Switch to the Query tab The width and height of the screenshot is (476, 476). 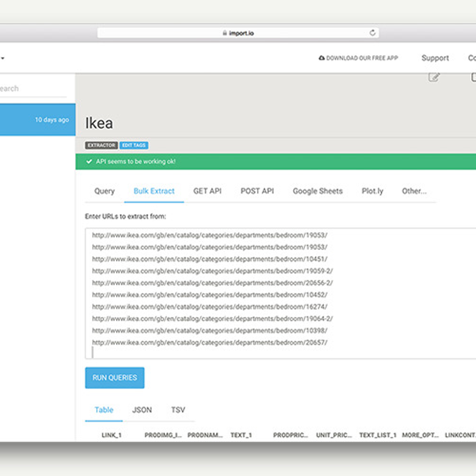[x=104, y=191]
